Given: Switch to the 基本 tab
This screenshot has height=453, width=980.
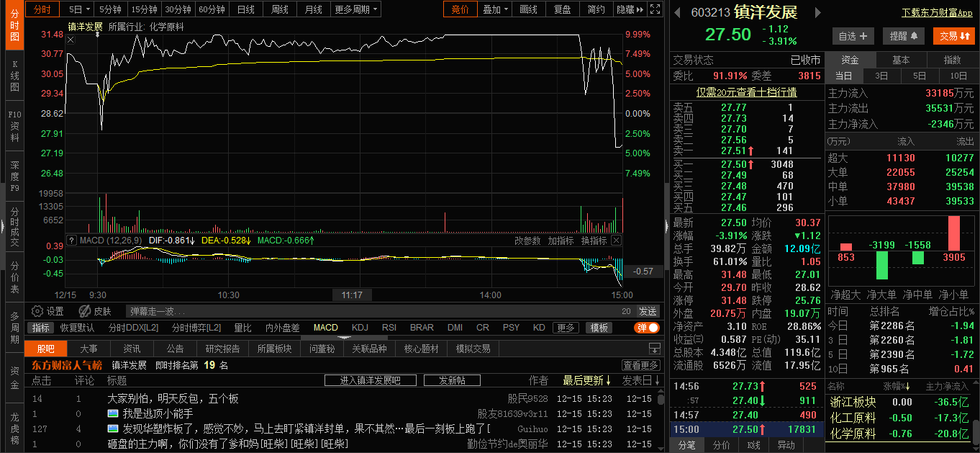Looking at the screenshot, I should pos(901,60).
